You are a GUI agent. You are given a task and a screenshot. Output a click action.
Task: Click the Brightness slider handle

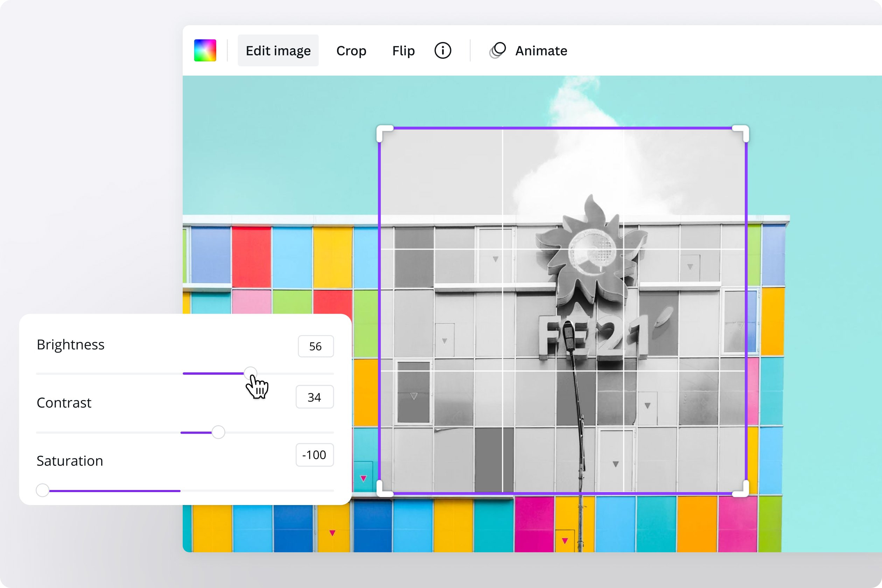pos(251,373)
